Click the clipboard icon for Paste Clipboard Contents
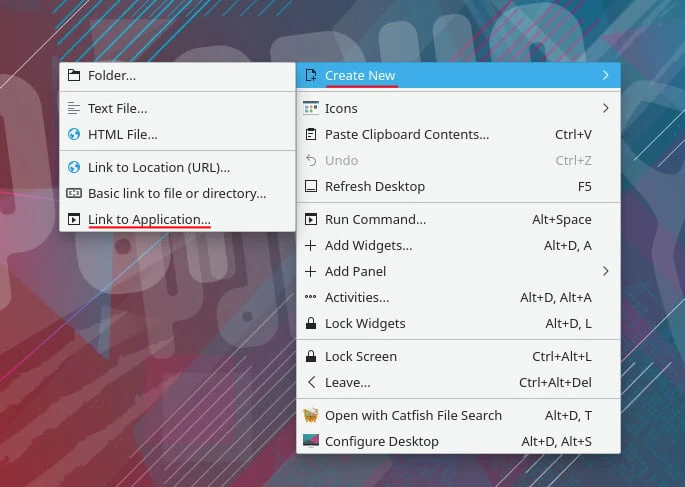The height and width of the screenshot is (487, 685). pyautogui.click(x=310, y=134)
